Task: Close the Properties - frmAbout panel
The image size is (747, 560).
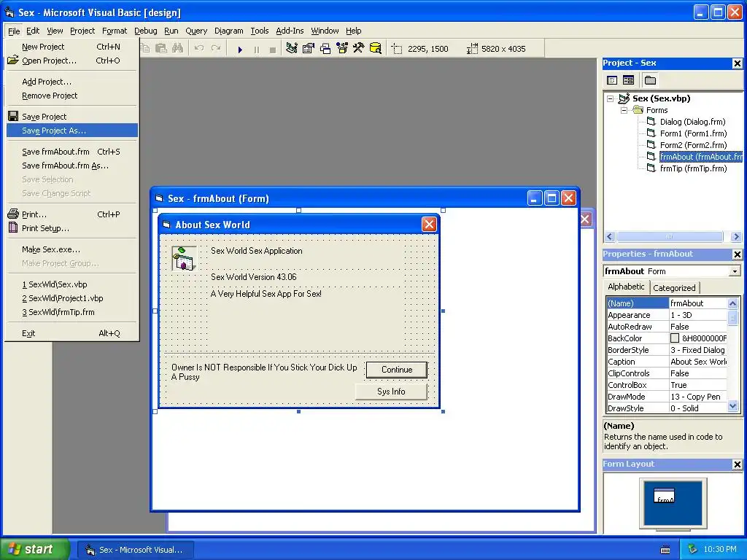Action: coord(737,254)
